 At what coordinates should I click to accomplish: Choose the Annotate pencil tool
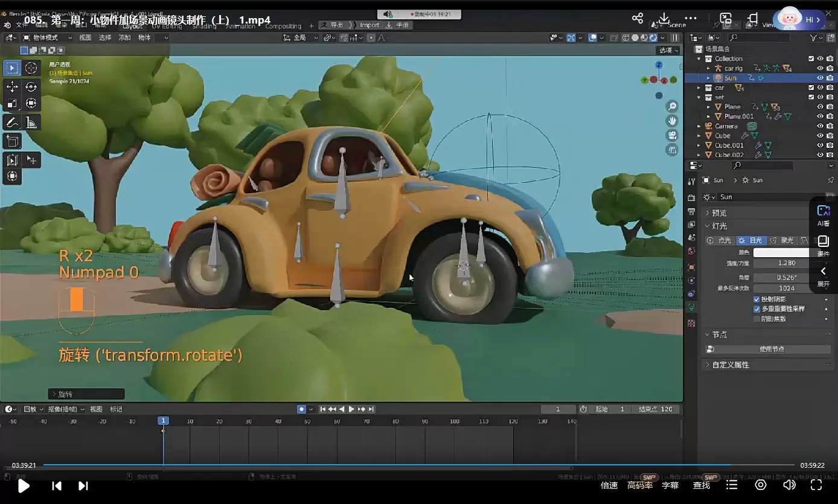pyautogui.click(x=12, y=123)
